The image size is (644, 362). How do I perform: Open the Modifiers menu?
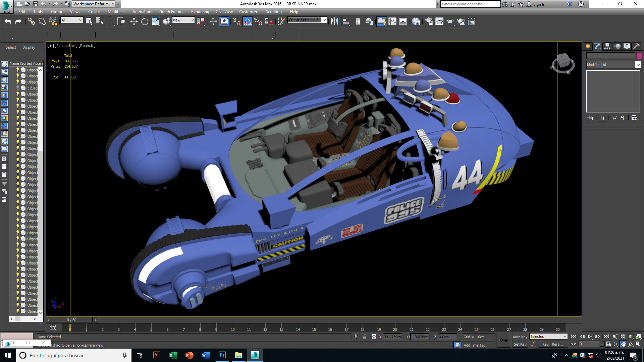point(116,12)
